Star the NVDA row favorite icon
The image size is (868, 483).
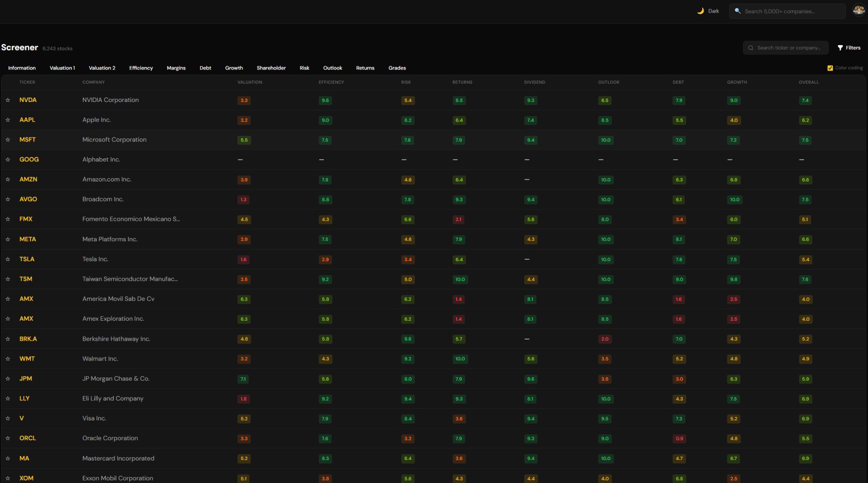(8, 100)
